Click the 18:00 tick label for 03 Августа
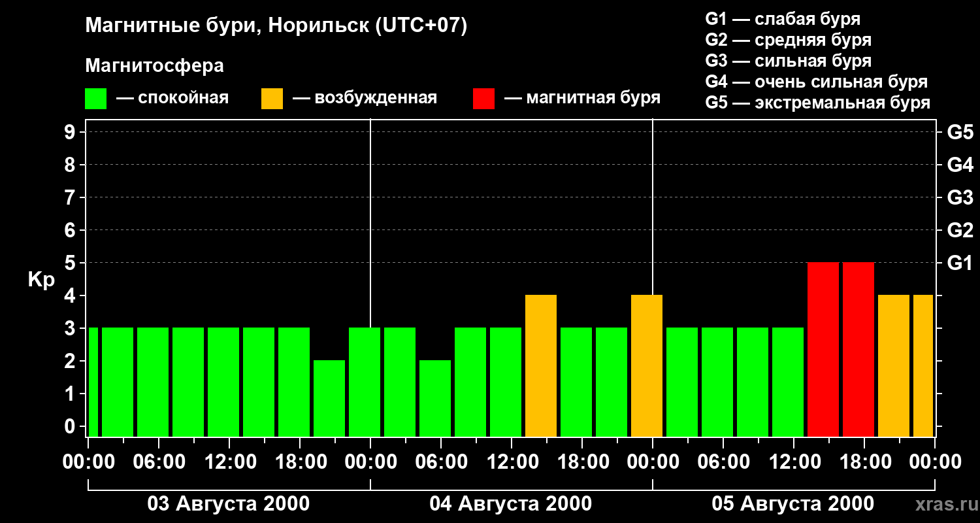The height and width of the screenshot is (523, 980). pos(300,462)
